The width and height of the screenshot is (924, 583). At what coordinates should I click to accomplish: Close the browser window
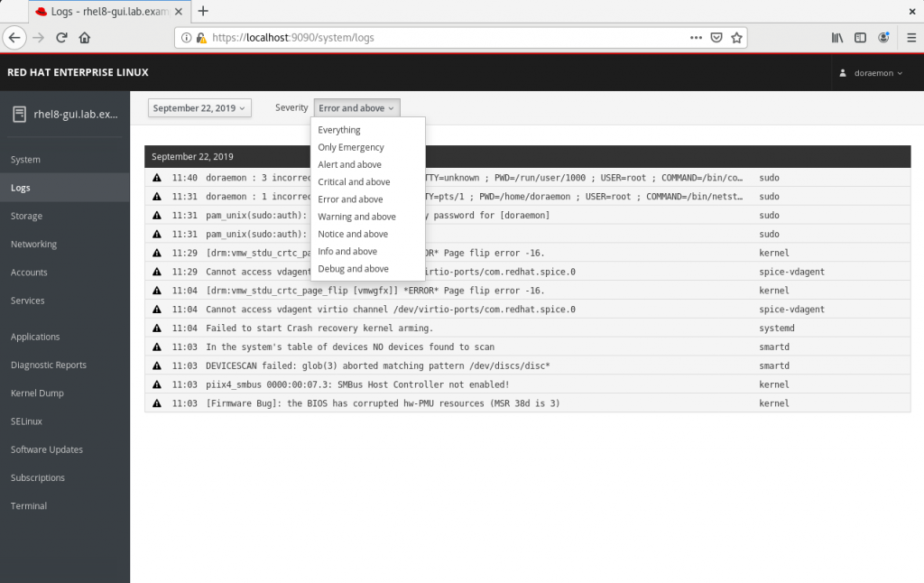(x=911, y=11)
